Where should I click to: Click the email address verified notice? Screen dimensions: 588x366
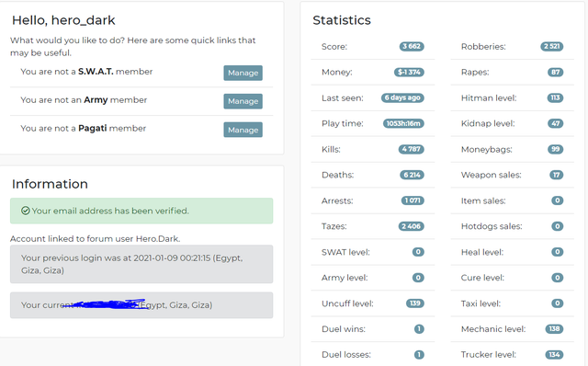pos(141,211)
